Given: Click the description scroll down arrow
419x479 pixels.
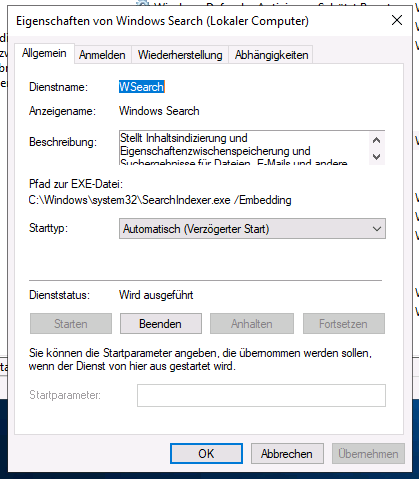Looking at the screenshot, I should 377,156.
